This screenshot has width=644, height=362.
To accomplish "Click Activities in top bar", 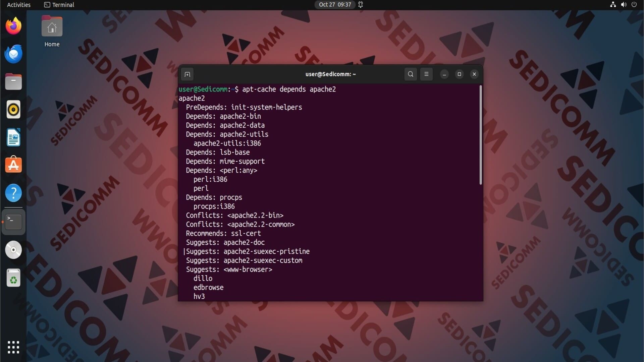I will click(x=19, y=5).
